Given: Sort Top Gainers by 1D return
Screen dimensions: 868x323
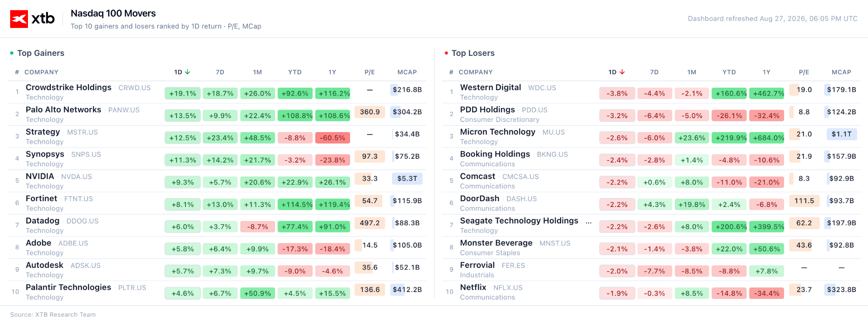Looking at the screenshot, I should pos(182,72).
